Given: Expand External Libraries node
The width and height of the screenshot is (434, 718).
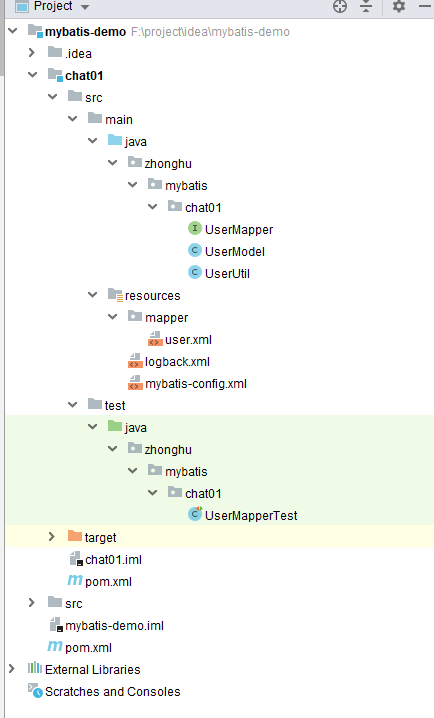Looking at the screenshot, I should [12, 669].
